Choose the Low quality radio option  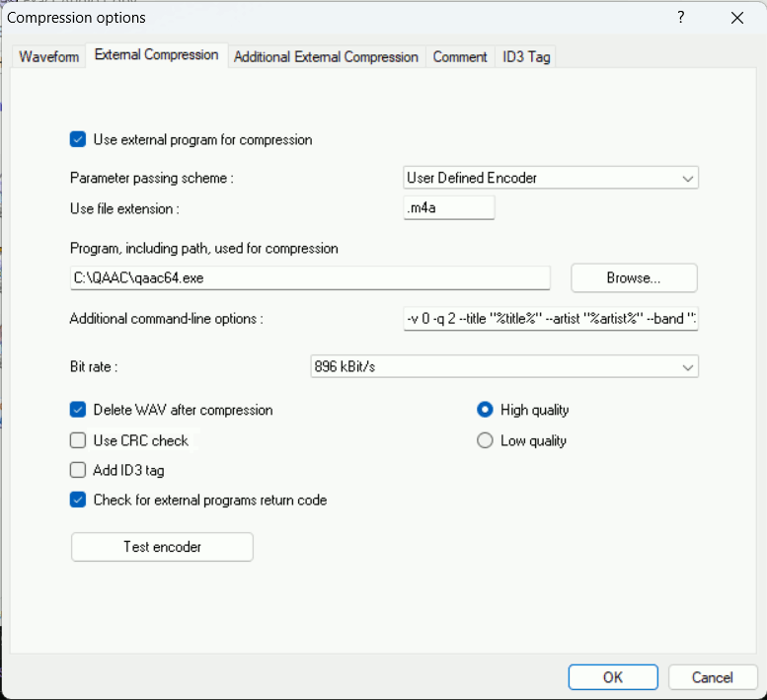(485, 440)
